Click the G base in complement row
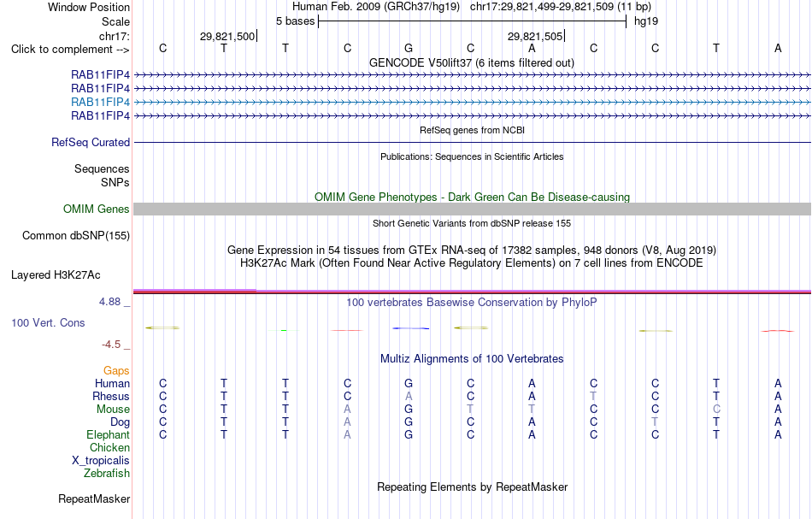Screen dimensions: 812x519 pyautogui.click(x=409, y=48)
